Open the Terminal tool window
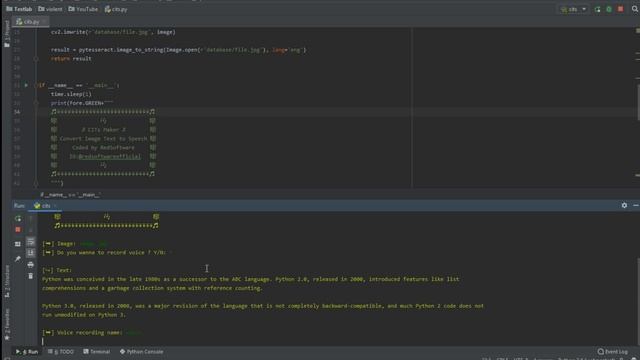The image size is (640, 360). pos(97,352)
